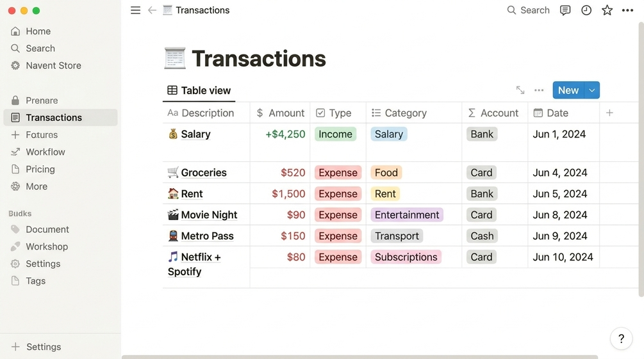Favorite the page with star icon
Screen dimensions: 644x359
(607, 10)
